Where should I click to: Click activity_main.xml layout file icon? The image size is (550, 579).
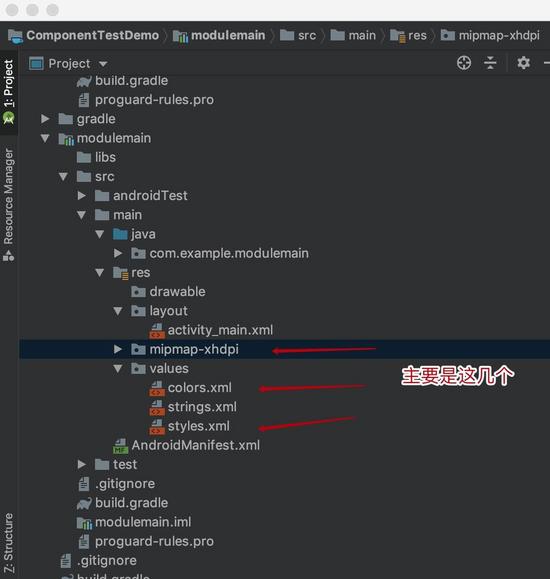157,330
